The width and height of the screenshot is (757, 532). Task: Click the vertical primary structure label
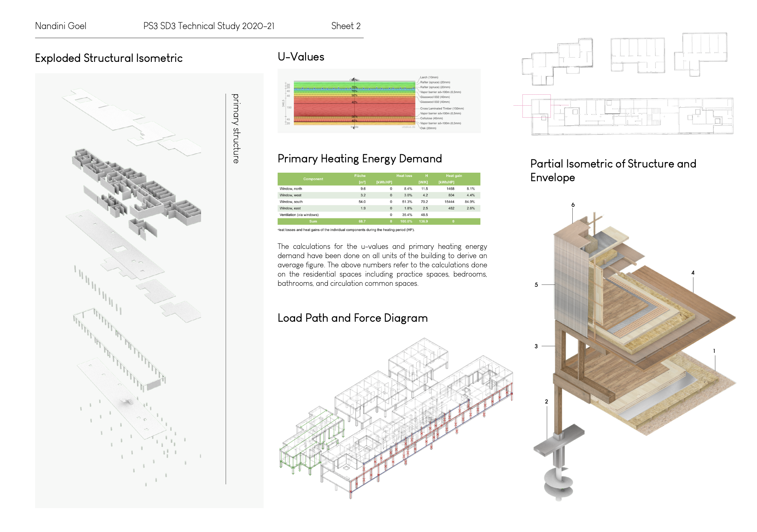tap(236, 129)
